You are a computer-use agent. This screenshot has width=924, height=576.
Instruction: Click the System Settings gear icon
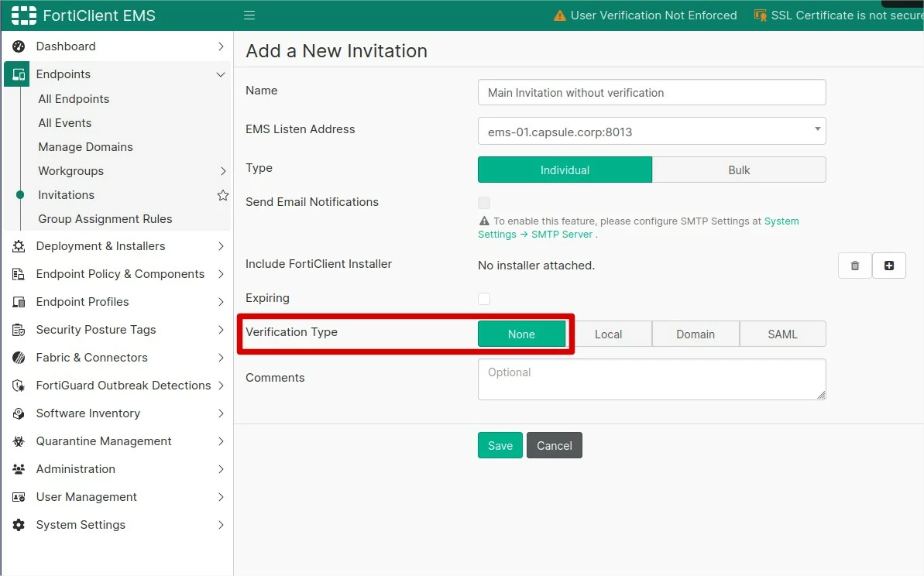click(x=19, y=525)
